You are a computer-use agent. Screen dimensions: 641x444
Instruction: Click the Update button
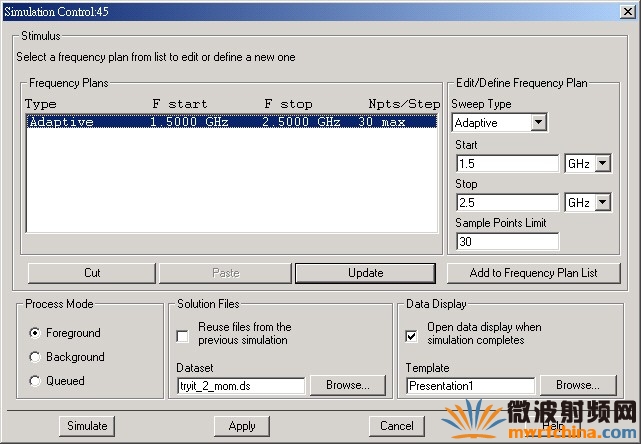(x=365, y=273)
